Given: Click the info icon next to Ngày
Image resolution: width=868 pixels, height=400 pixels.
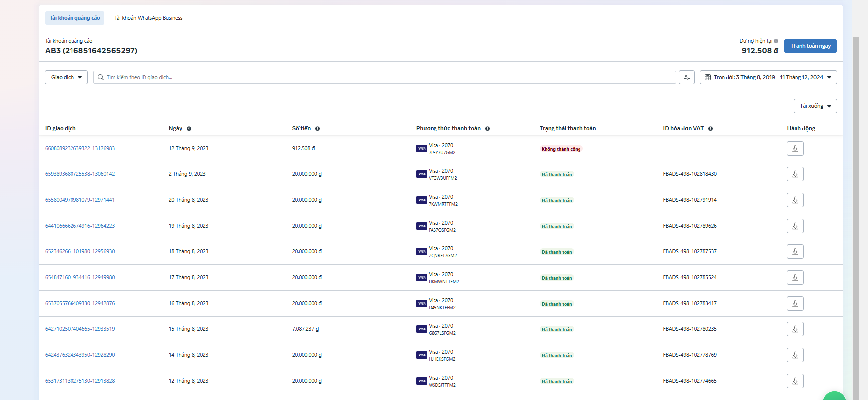Looking at the screenshot, I should [x=189, y=129].
